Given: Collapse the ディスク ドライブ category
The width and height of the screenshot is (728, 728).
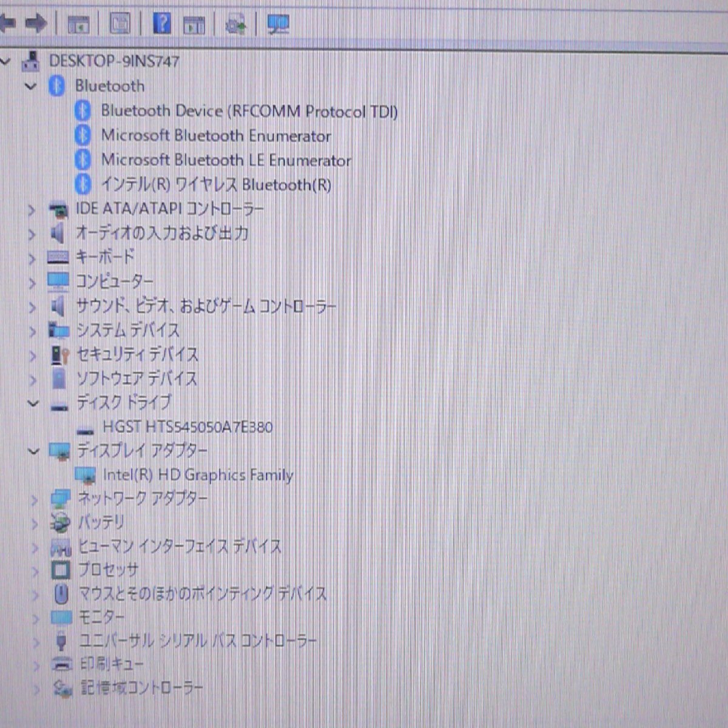Looking at the screenshot, I should coord(33,403).
